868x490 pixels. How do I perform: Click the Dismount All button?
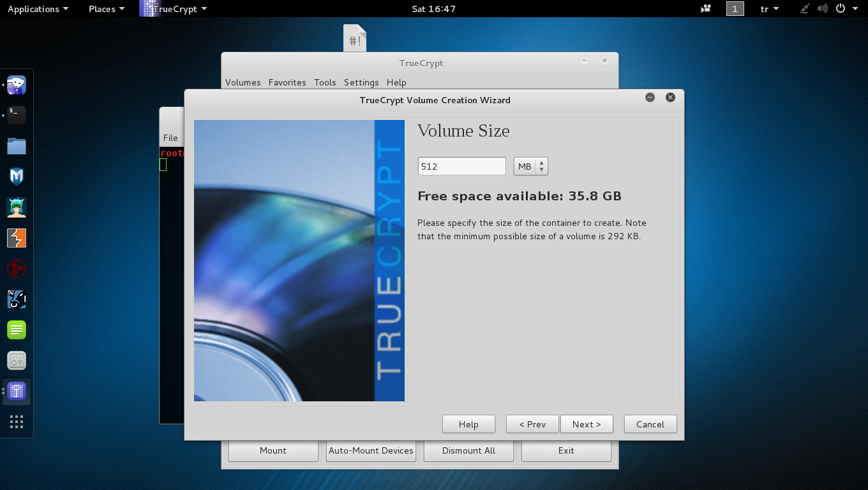(468, 450)
